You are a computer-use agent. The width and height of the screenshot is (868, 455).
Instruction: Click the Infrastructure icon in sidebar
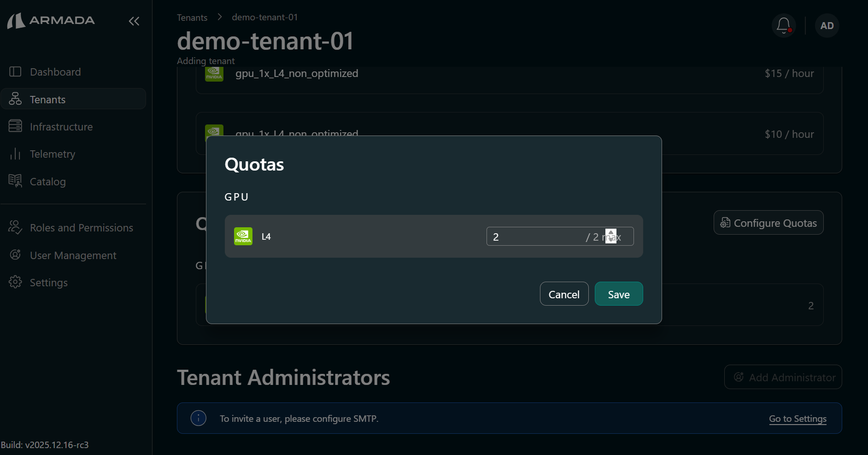click(x=15, y=126)
